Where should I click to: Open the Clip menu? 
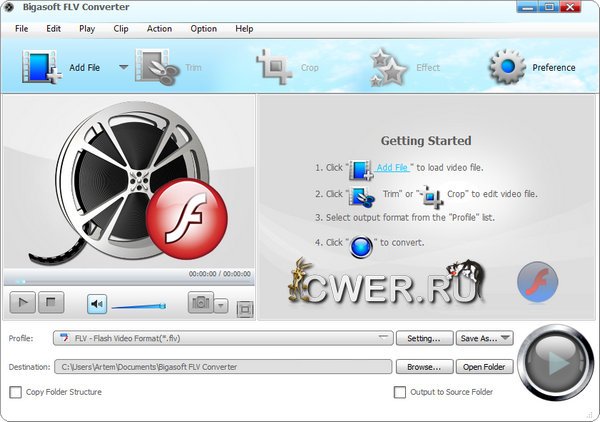[121, 28]
